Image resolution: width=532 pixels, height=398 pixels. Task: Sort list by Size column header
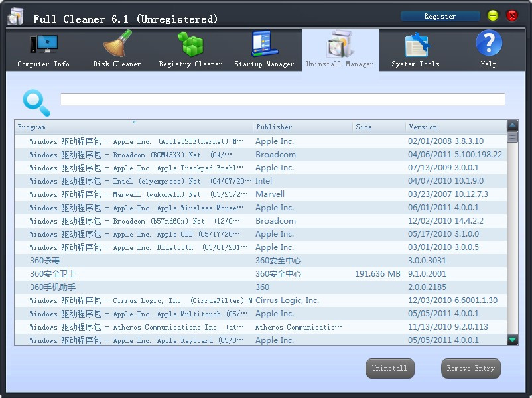(x=379, y=127)
